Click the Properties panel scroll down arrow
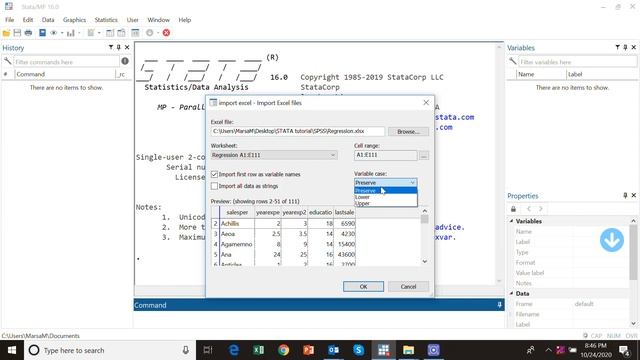The width and height of the screenshot is (640, 360). tap(633, 324)
